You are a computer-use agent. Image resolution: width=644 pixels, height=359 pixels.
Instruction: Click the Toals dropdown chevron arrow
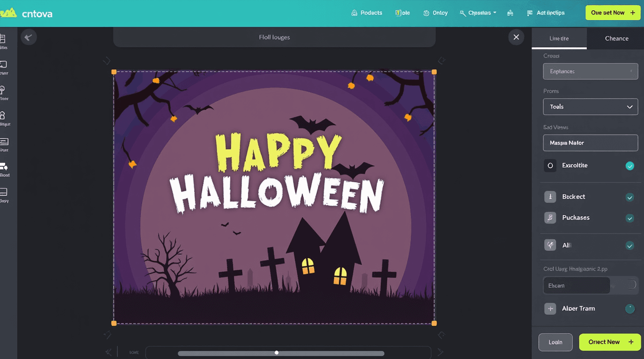(x=629, y=107)
